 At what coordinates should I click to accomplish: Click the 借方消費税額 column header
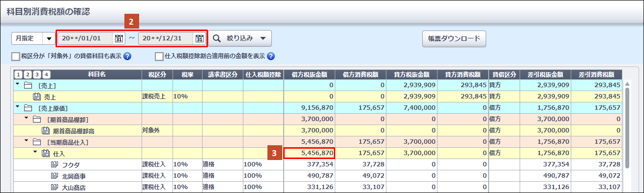tap(360, 74)
